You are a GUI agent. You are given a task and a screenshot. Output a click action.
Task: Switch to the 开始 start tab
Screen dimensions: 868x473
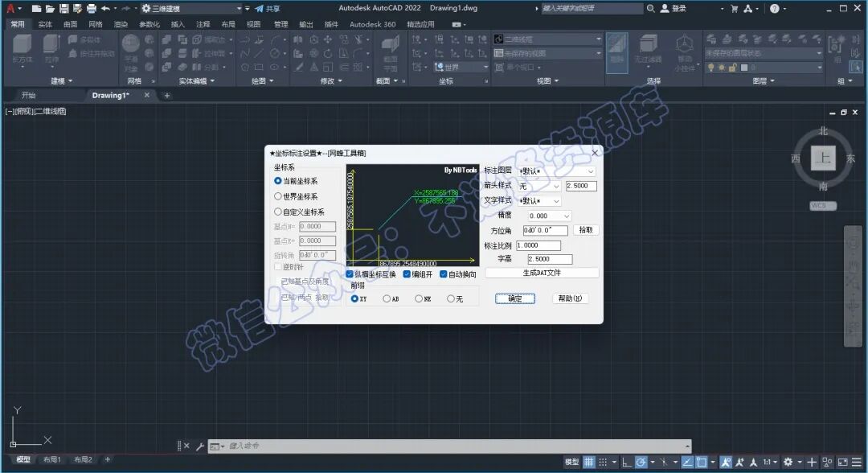[28, 95]
